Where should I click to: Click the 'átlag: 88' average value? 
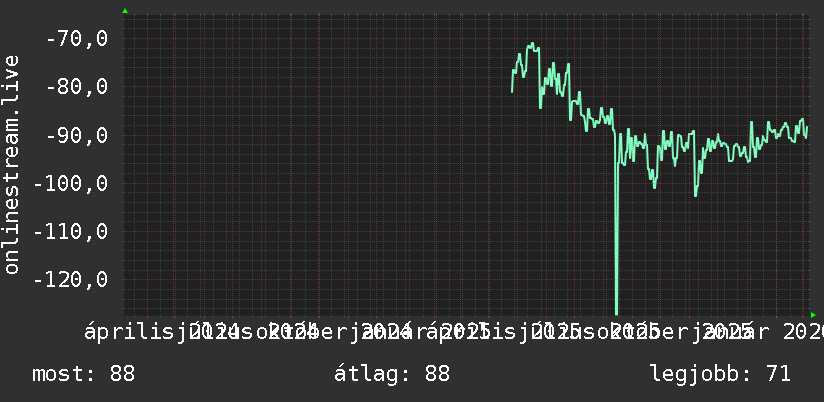(392, 374)
